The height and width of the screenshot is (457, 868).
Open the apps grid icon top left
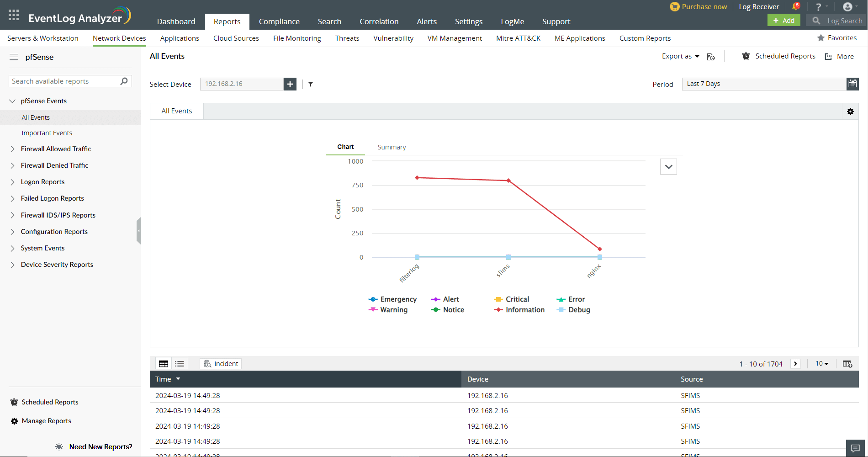(13, 14)
